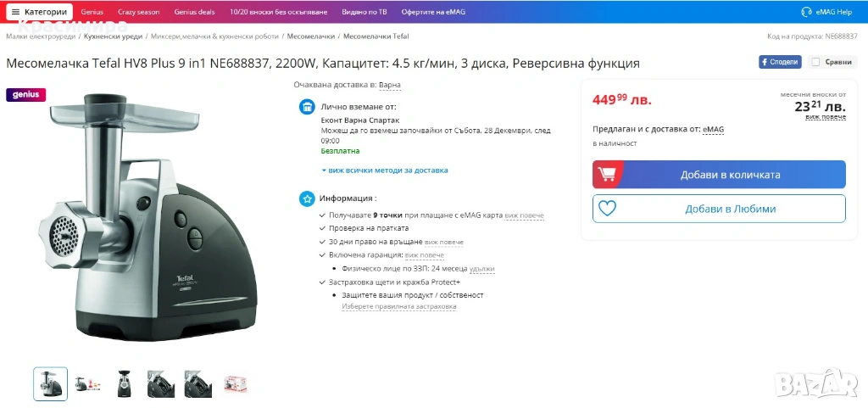Image resolution: width=868 pixels, height=408 pixels.
Task: Click the heart icon for favorites
Action: 607,209
